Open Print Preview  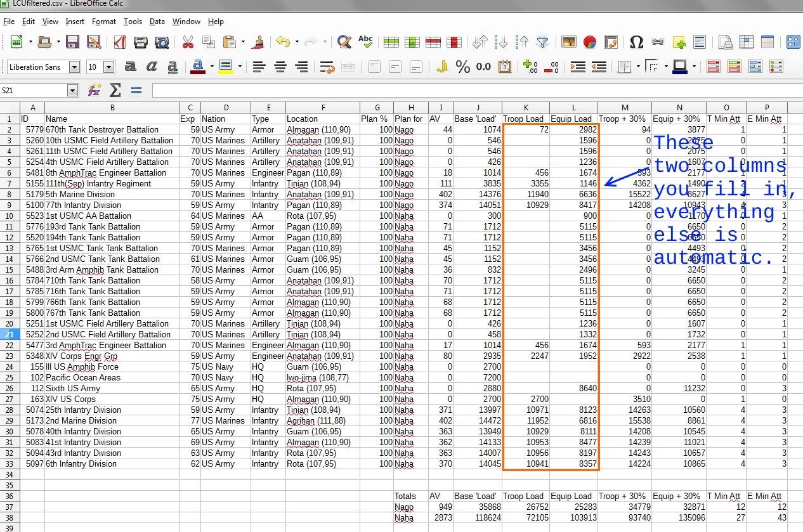[162, 42]
